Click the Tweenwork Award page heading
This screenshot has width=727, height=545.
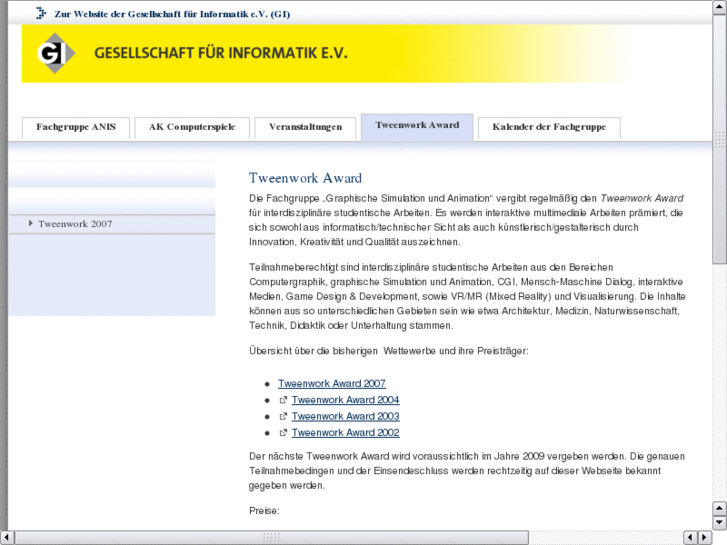point(305,178)
